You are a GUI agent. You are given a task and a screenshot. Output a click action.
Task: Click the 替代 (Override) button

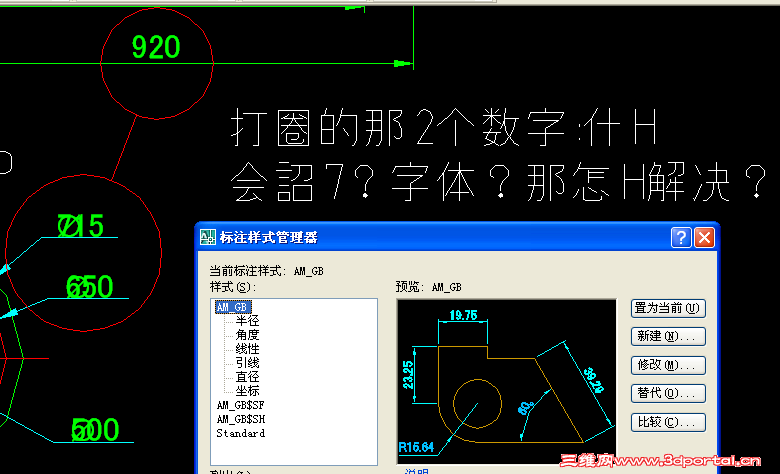[668, 393]
